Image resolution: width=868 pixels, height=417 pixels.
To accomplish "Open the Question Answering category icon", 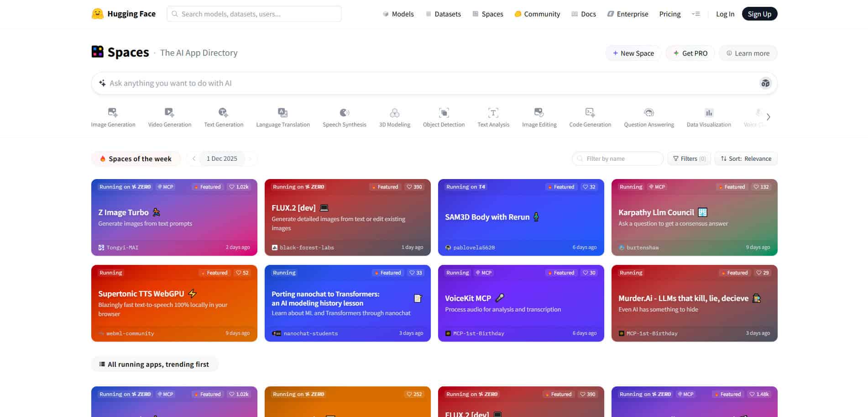I will (649, 112).
